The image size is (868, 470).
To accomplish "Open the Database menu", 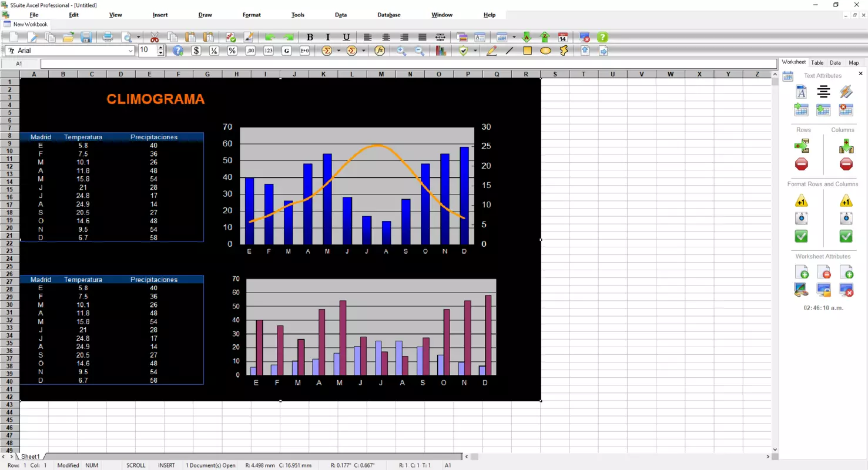I will pyautogui.click(x=388, y=15).
